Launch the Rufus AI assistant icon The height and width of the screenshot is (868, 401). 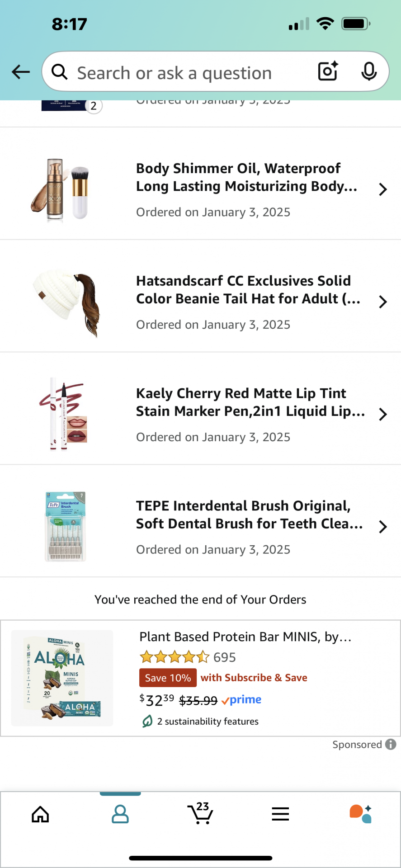pyautogui.click(x=360, y=814)
